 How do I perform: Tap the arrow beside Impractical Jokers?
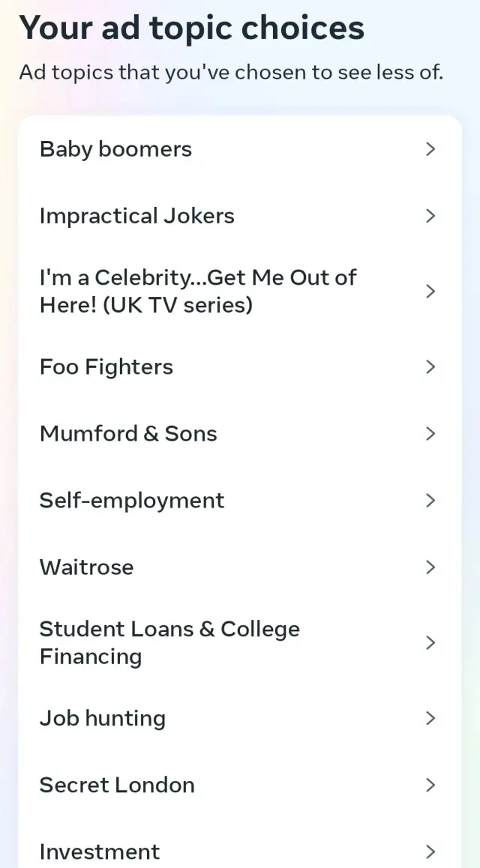[430, 216]
